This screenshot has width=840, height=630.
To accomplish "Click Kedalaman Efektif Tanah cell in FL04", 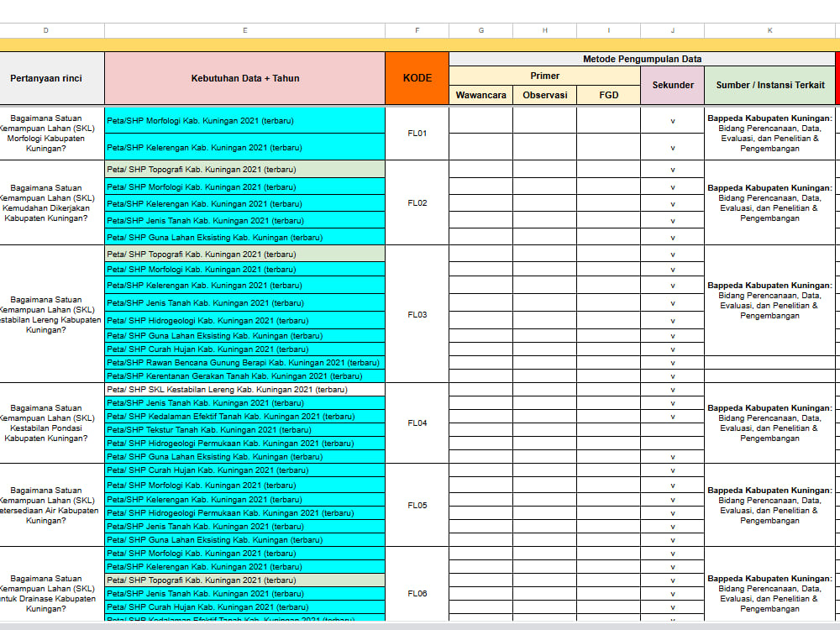I will point(244,417).
